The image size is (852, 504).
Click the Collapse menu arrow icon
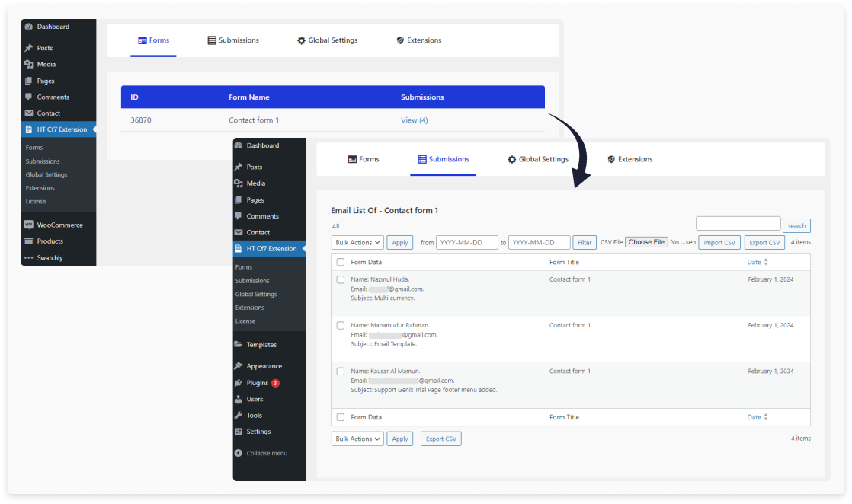click(239, 453)
